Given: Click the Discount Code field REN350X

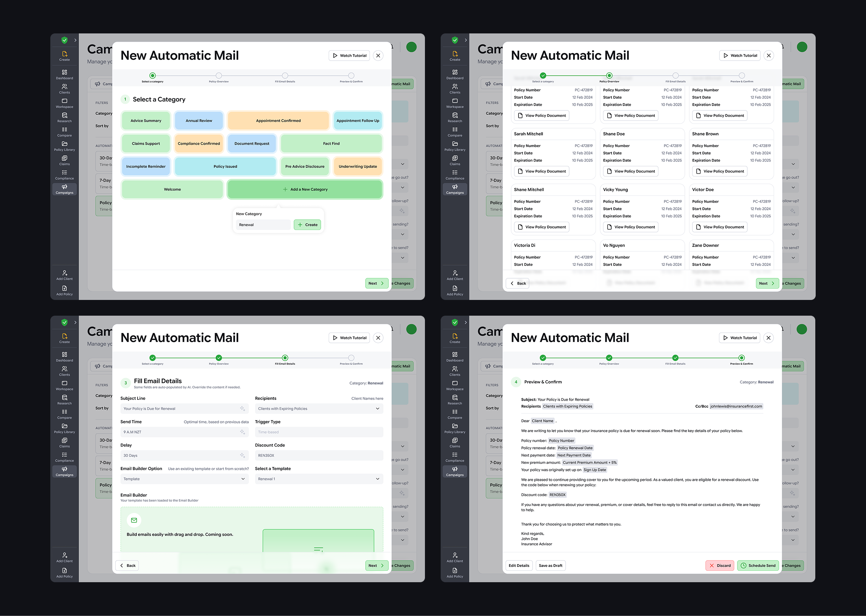Looking at the screenshot, I should (319, 455).
